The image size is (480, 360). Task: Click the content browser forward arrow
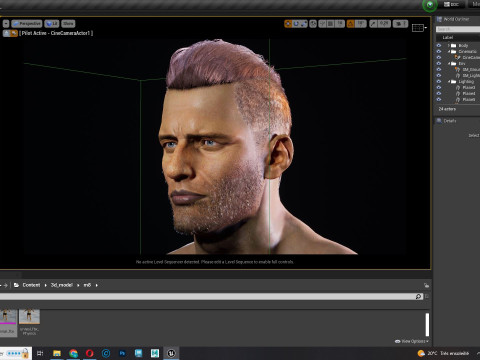point(5,285)
